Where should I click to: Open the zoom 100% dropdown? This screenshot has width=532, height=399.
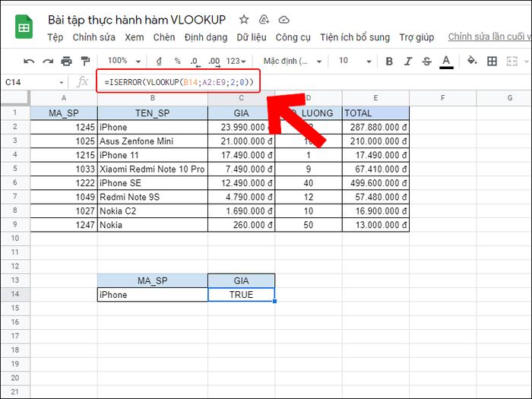(124, 61)
